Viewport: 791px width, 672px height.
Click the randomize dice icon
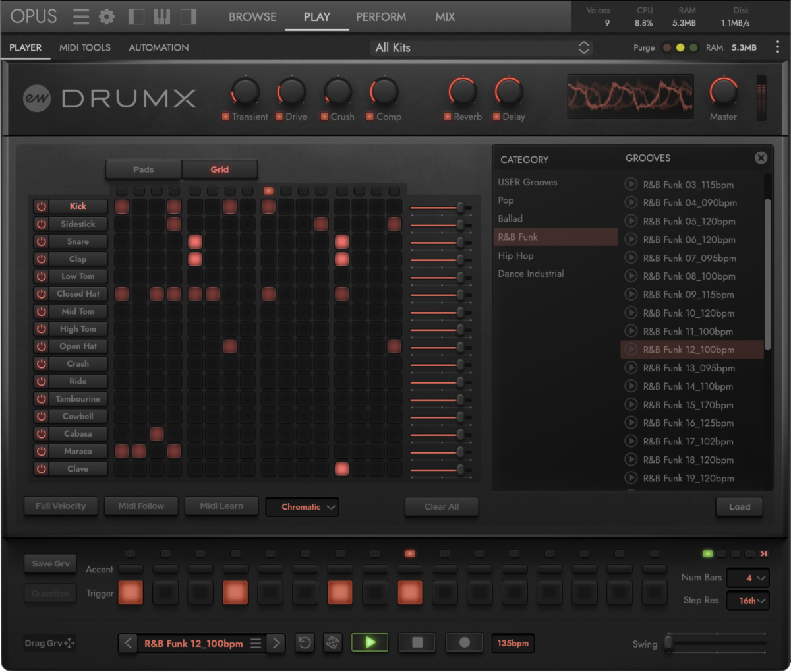tap(333, 642)
